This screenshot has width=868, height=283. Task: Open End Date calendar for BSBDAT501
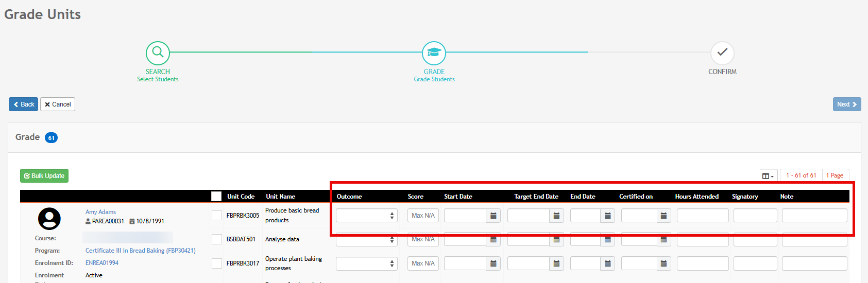[607, 239]
